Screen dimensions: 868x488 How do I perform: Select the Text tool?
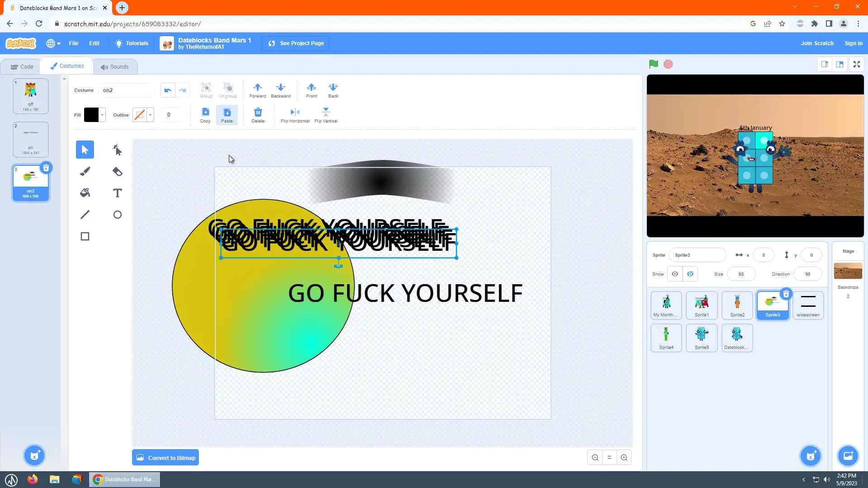[117, 193]
